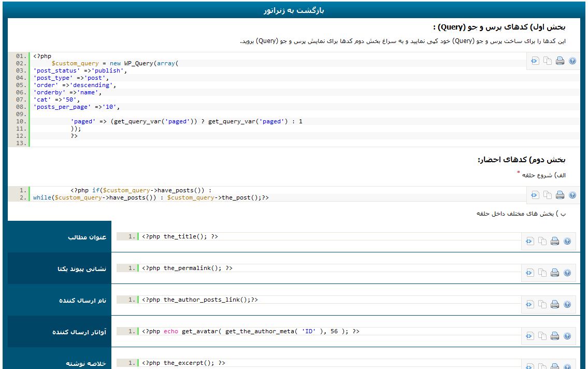
Task: Open help icon in the get_avatar row
Action: pyautogui.click(x=567, y=336)
